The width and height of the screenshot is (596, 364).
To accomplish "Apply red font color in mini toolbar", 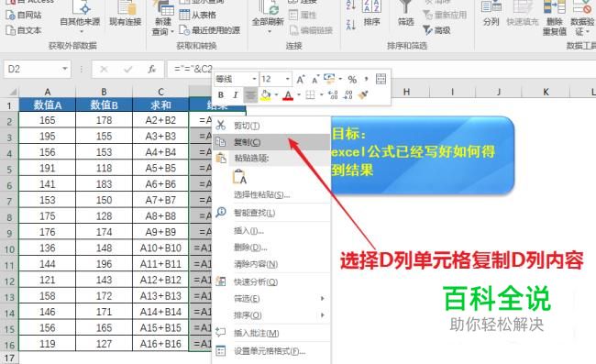I will pos(288,95).
